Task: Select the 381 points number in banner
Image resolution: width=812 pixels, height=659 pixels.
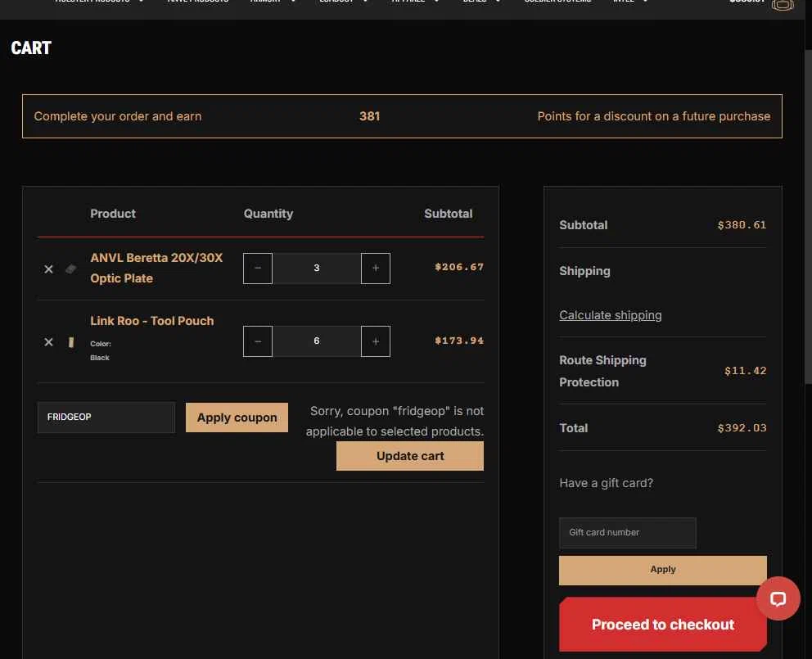Action: [369, 116]
